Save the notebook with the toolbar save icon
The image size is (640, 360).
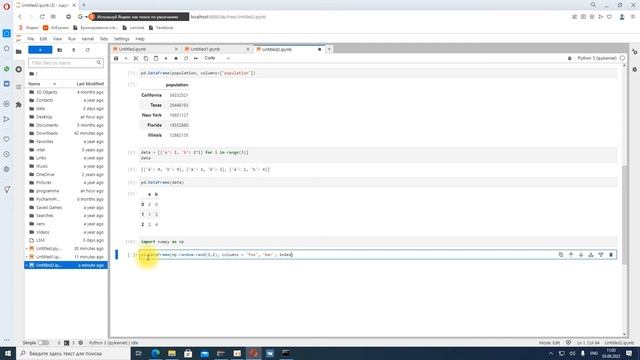pyautogui.click(x=116, y=58)
